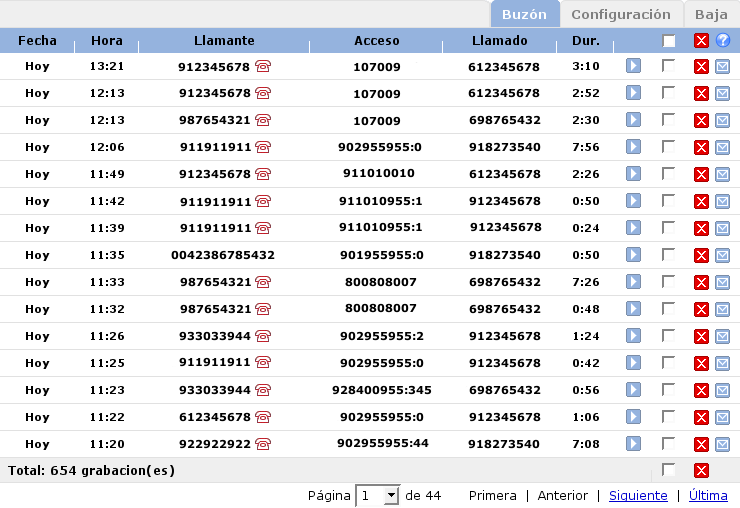
Task: Delete the 11:35 recording from 0042386785432
Action: coord(701,255)
